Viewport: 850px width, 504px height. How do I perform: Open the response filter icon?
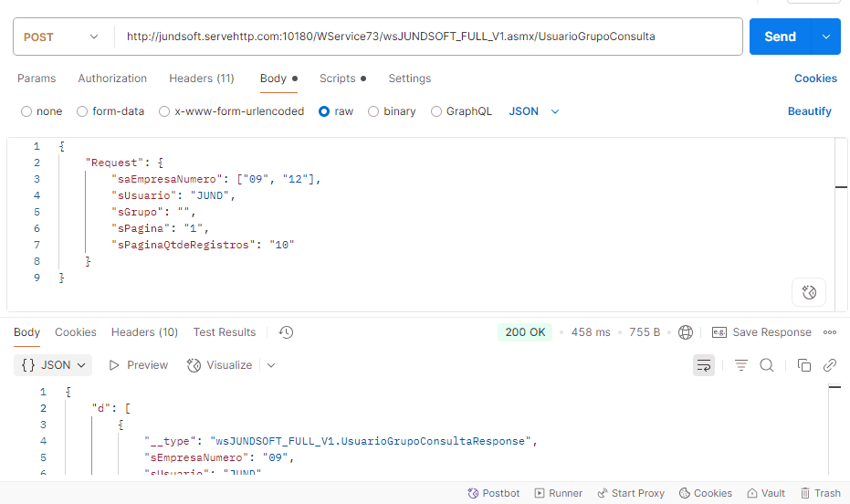(x=741, y=365)
